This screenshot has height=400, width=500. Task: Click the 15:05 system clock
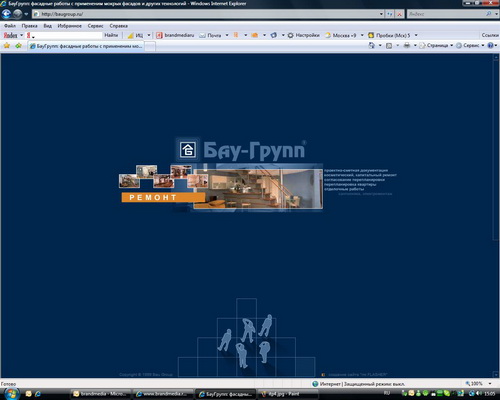(x=490, y=394)
